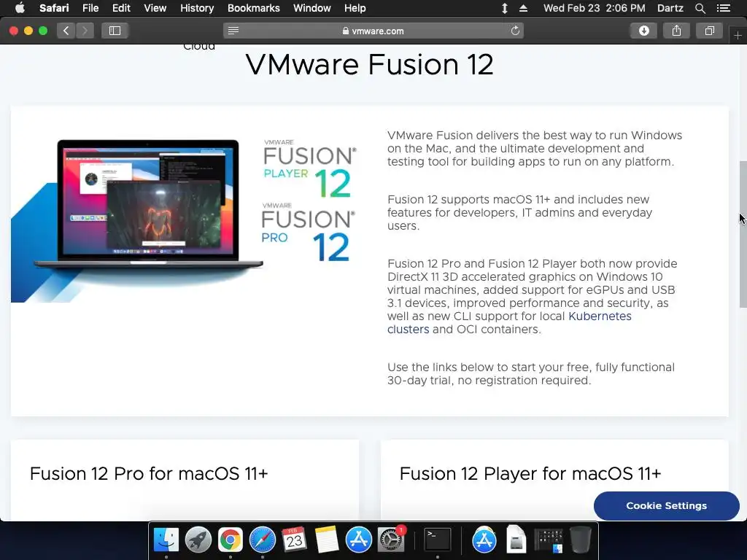Open the Bookmarks menu
Image resolution: width=747 pixels, height=560 pixels.
253,8
